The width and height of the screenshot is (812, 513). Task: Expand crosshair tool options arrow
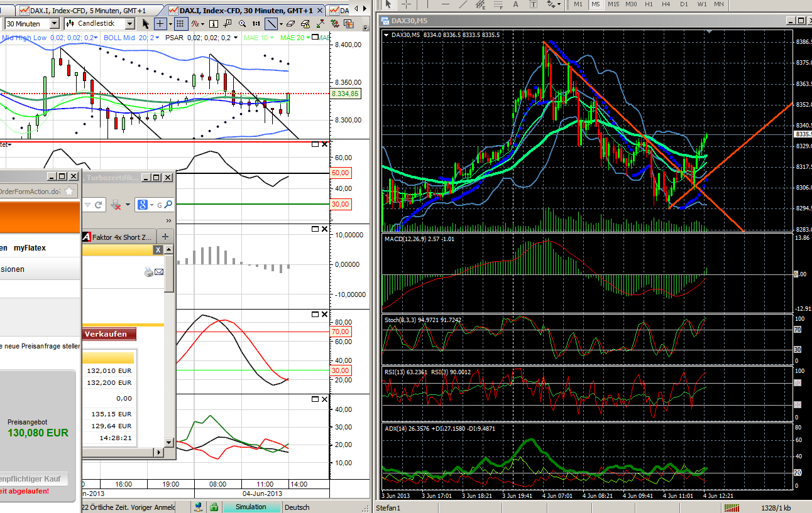point(170,24)
